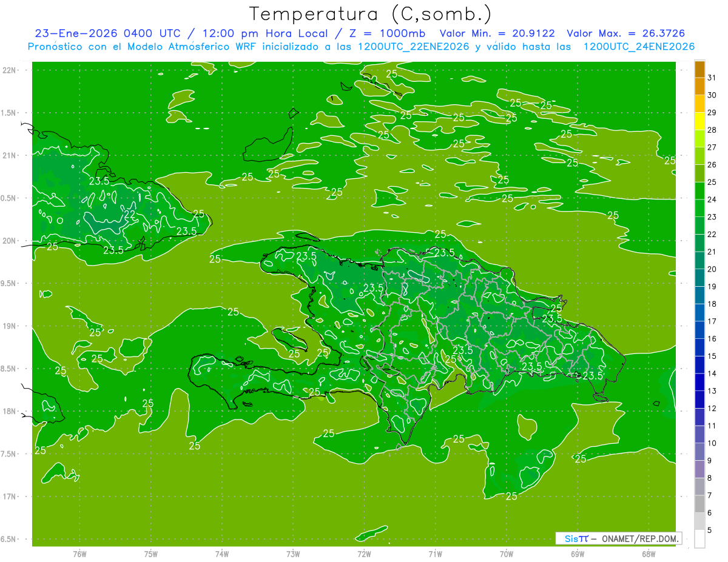This screenshot has width=728, height=562.
Task: Click the "68W" longitude axis label
Action: (649, 554)
